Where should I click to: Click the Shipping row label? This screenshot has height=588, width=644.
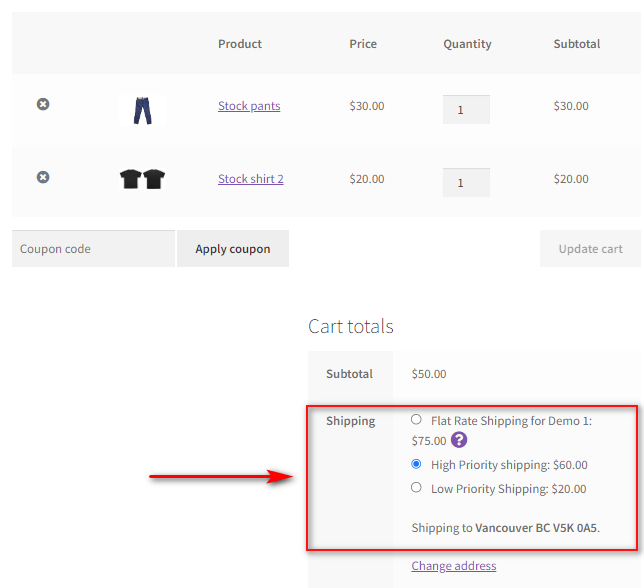pyautogui.click(x=351, y=421)
